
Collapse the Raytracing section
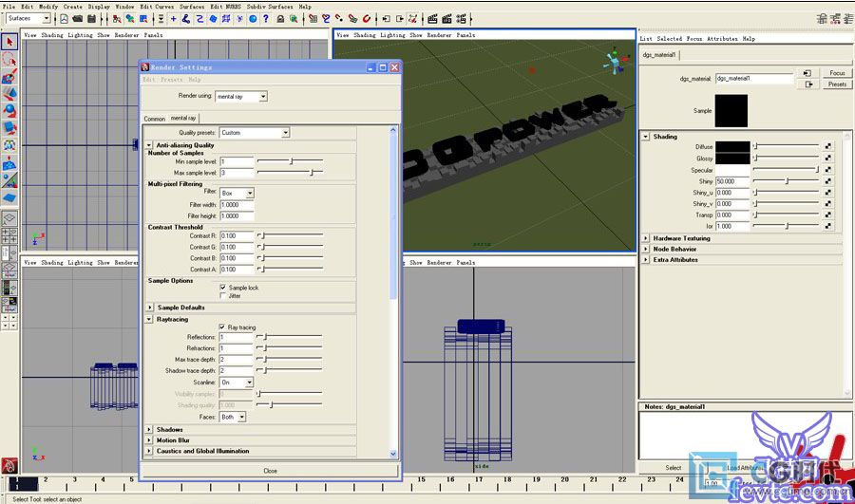[149, 319]
